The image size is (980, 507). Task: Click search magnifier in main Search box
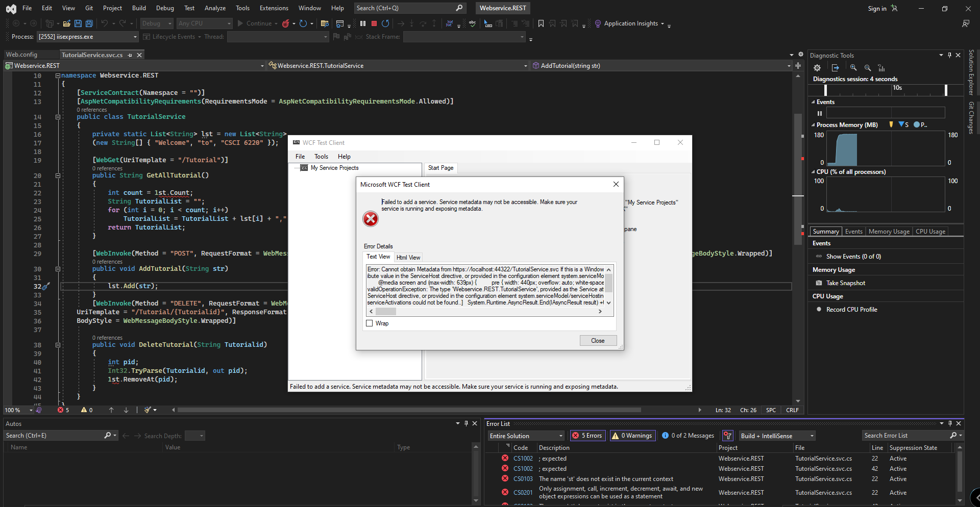[x=459, y=8]
